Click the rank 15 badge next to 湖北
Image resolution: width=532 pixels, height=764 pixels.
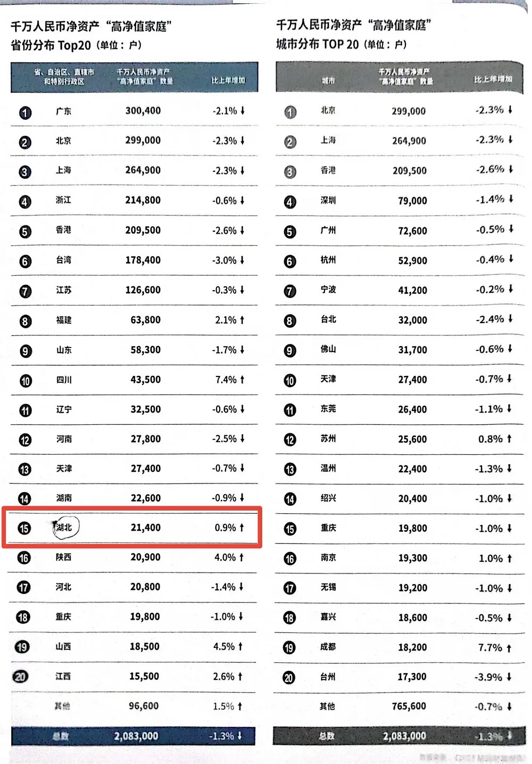tap(24, 528)
